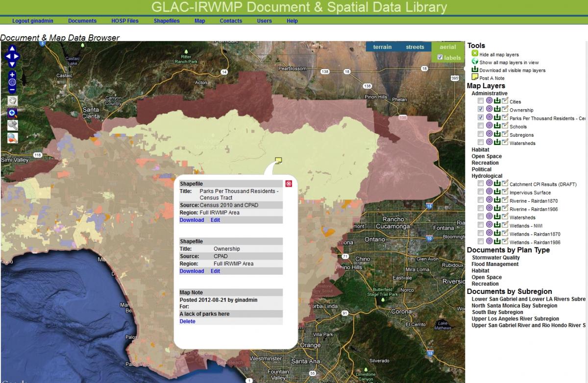Enable the Subregions layer checkbox

pos(481,134)
